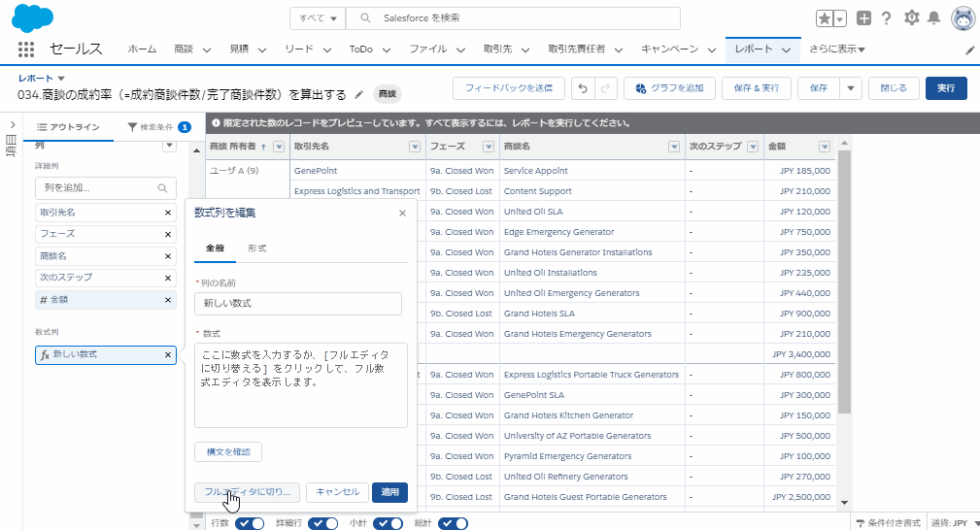
Task: Click the Salesforce cloud logo
Action: pyautogui.click(x=32, y=18)
